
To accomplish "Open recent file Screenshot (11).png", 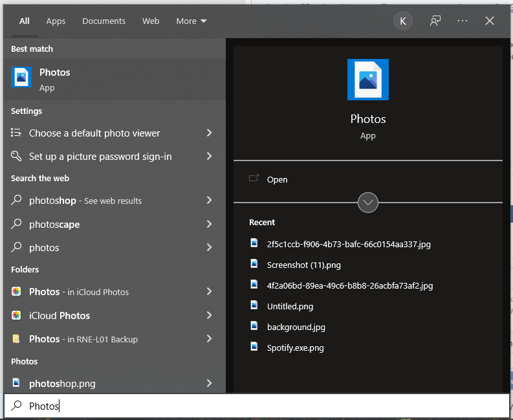I will coord(303,265).
